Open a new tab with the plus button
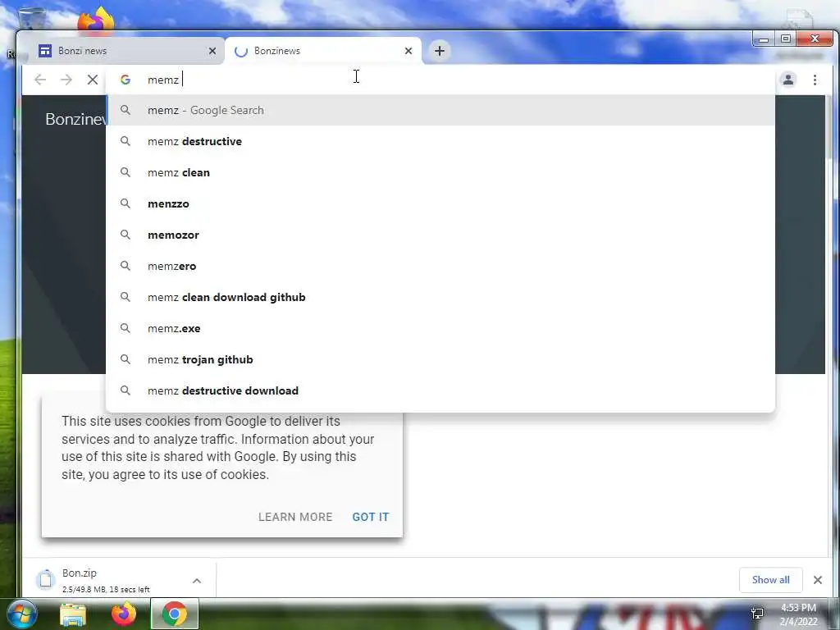Viewport: 840px width, 630px height. tap(440, 51)
